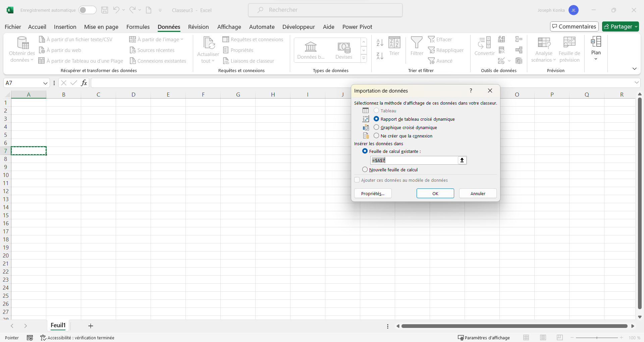This screenshot has height=342, width=644.
Task: Expand the data types gallery
Action: coord(364,58)
